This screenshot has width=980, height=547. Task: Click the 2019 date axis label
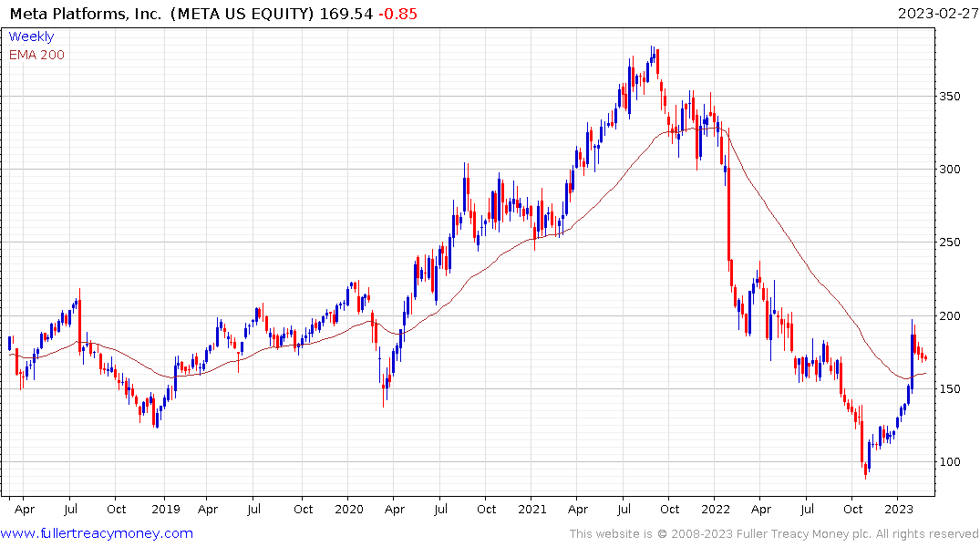click(x=166, y=509)
